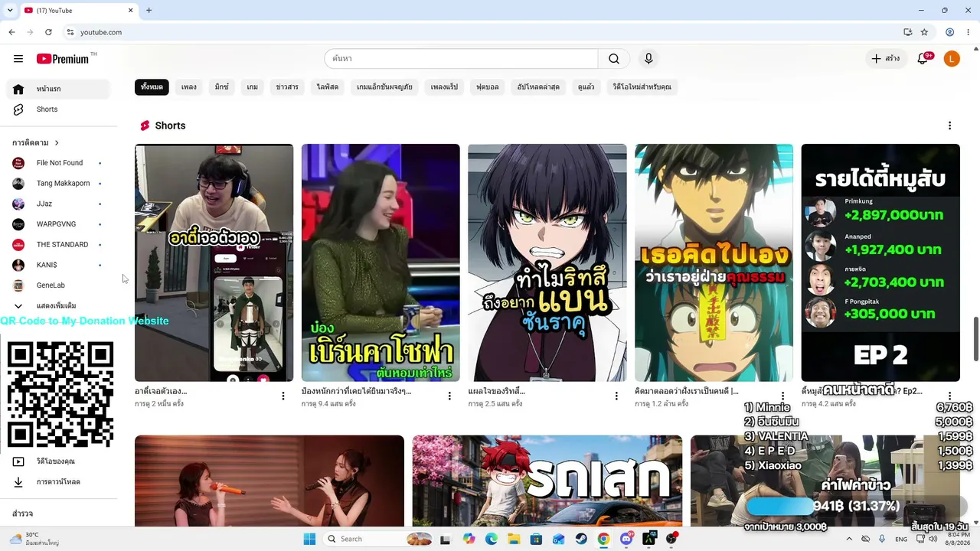The image size is (980, 551).
Task: Show hidden system tray icons
Action: coord(848,539)
